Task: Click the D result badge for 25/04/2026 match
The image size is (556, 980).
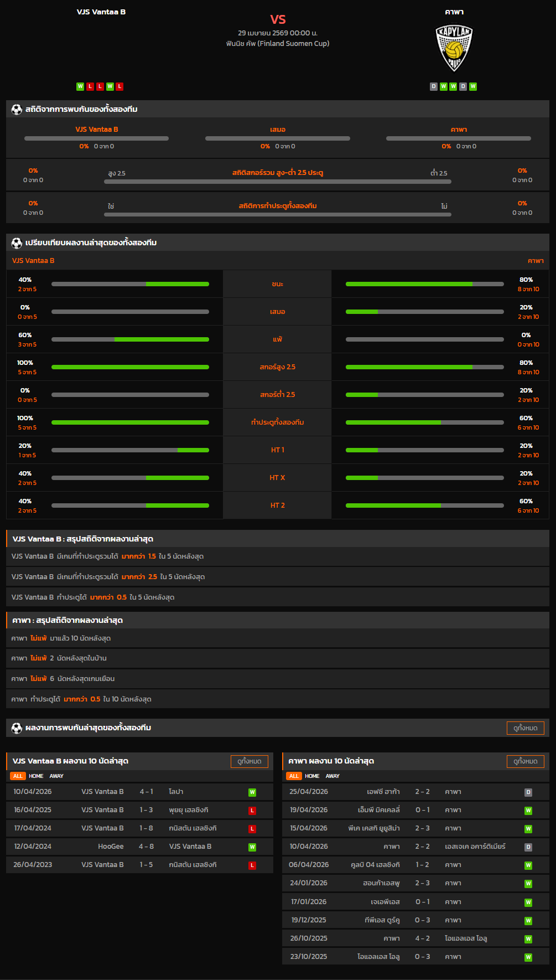Action: click(x=528, y=792)
